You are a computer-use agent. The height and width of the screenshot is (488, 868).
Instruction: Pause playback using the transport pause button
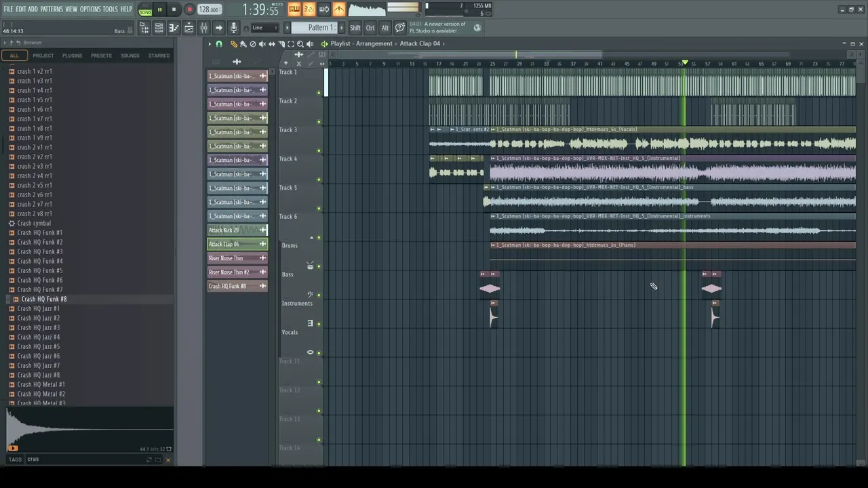click(159, 9)
